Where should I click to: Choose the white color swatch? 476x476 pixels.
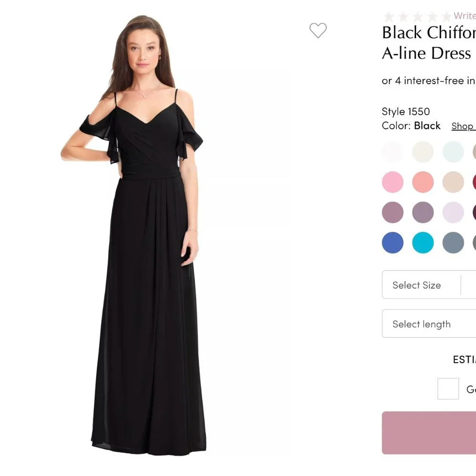pos(393,152)
